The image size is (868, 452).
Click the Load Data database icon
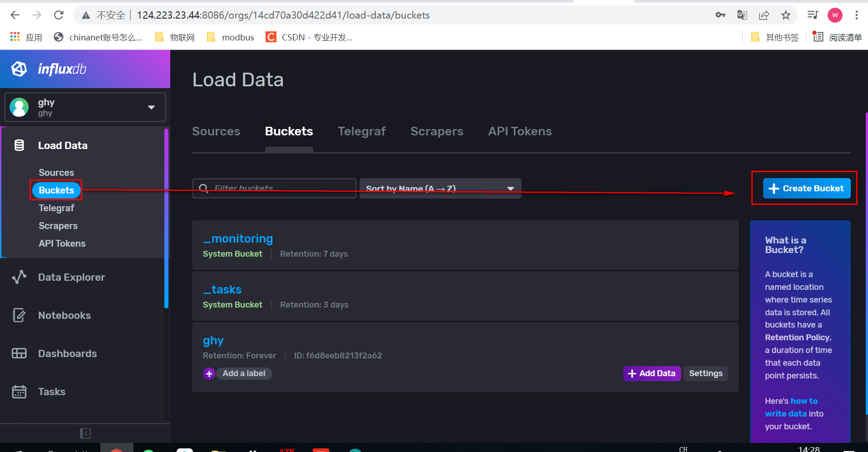coord(19,145)
